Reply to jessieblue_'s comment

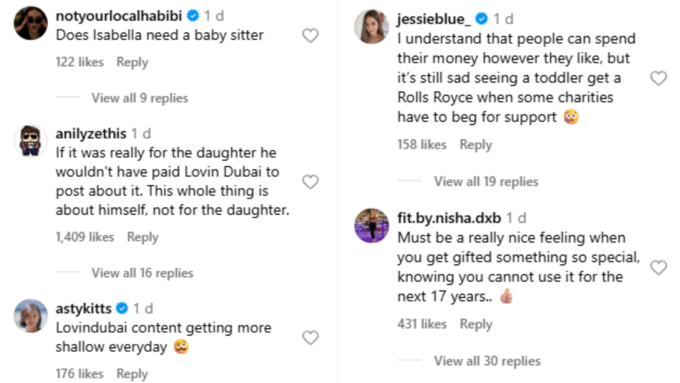coord(476,144)
